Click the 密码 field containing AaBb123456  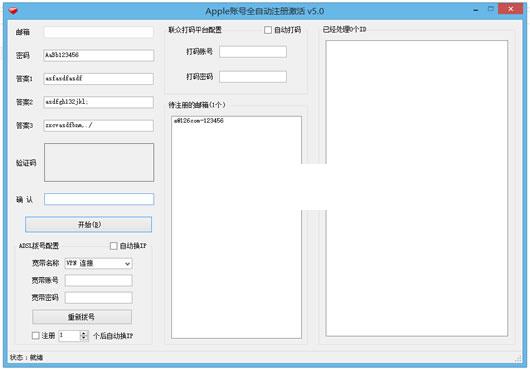tap(99, 55)
